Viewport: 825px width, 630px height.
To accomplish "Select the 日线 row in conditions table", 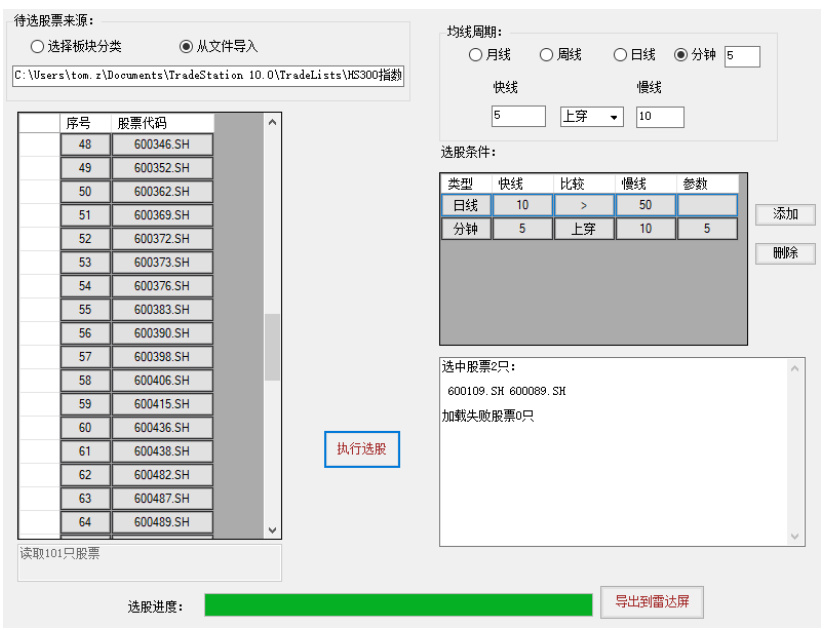I will click(466, 205).
